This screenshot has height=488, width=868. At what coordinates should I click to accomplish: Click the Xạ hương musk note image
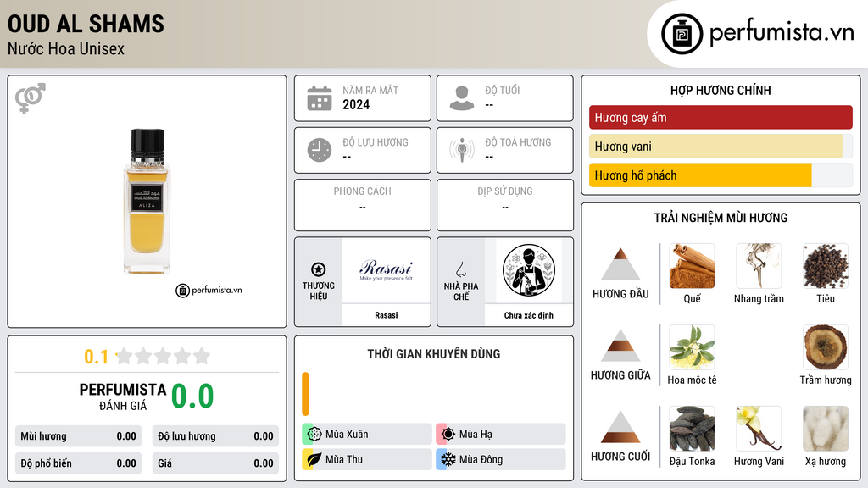pos(826,429)
